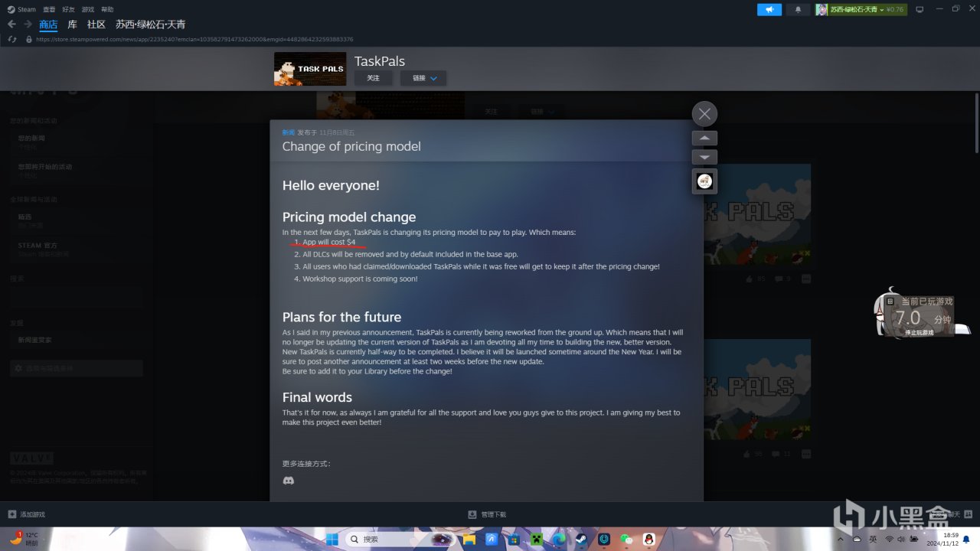Image resolution: width=980 pixels, height=551 pixels.
Task: Open QQ penguin icon on the taskbar
Action: pyautogui.click(x=649, y=540)
